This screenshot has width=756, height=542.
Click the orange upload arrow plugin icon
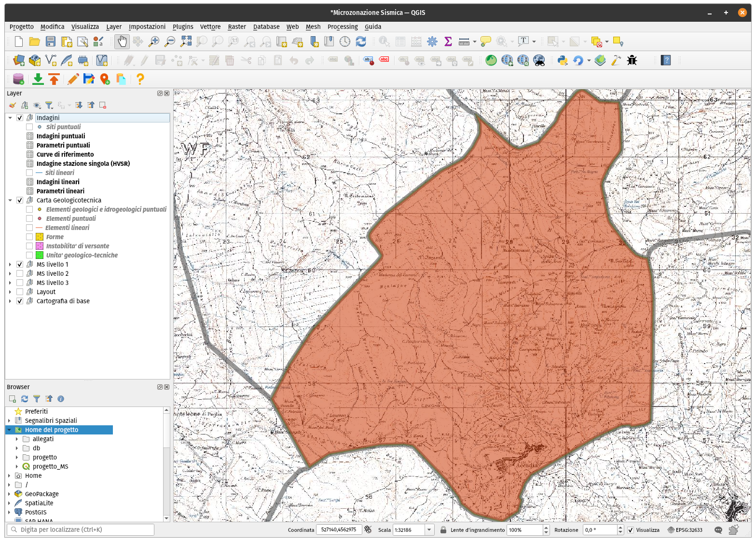pyautogui.click(x=54, y=79)
